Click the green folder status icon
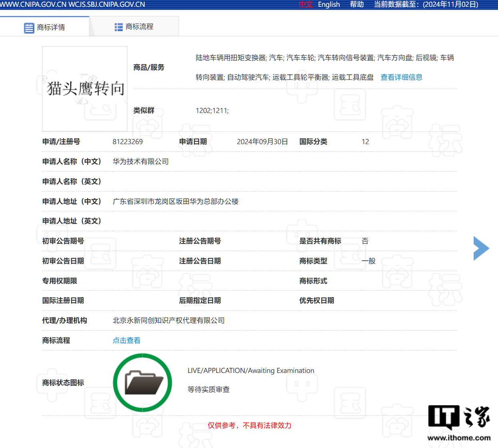 pyautogui.click(x=143, y=383)
